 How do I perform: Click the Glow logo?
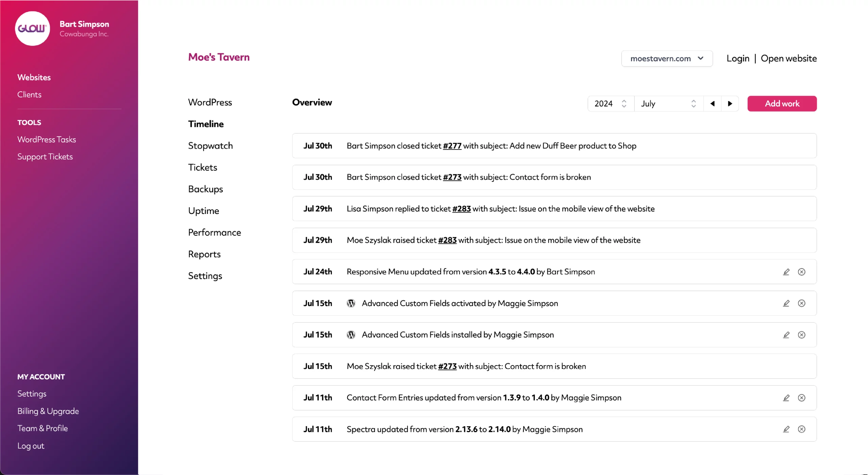[x=32, y=28]
